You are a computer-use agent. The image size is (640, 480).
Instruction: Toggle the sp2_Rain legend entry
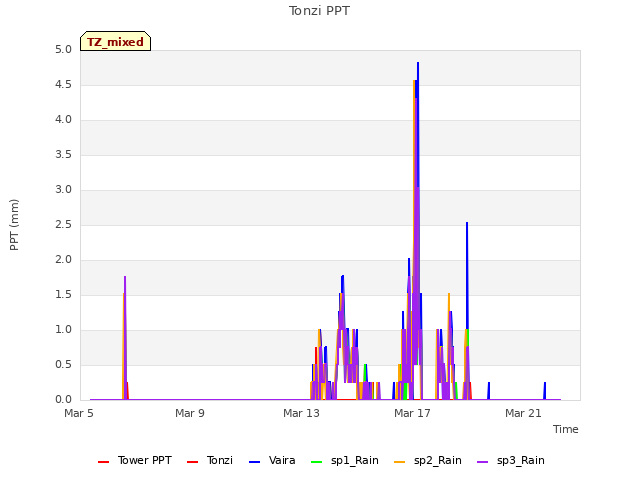[428, 460]
